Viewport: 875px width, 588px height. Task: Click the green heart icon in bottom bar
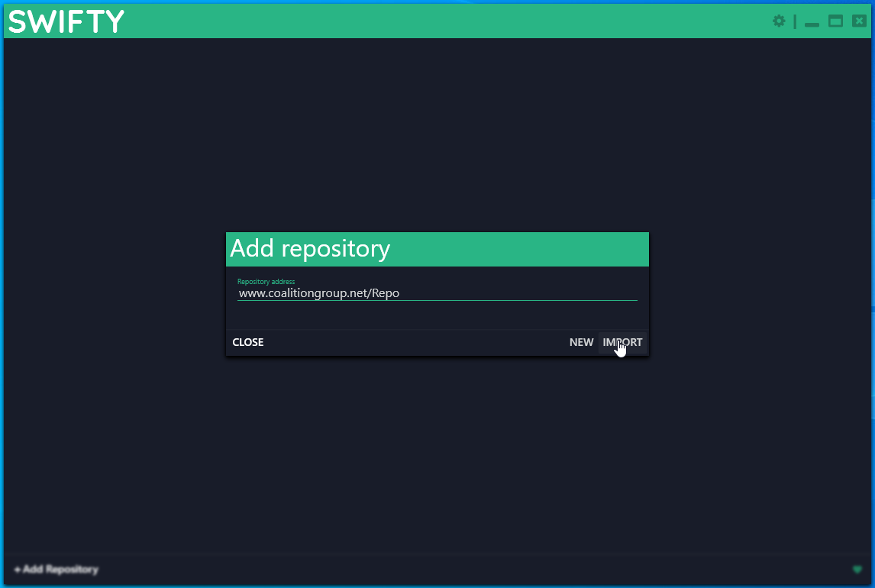click(x=857, y=570)
